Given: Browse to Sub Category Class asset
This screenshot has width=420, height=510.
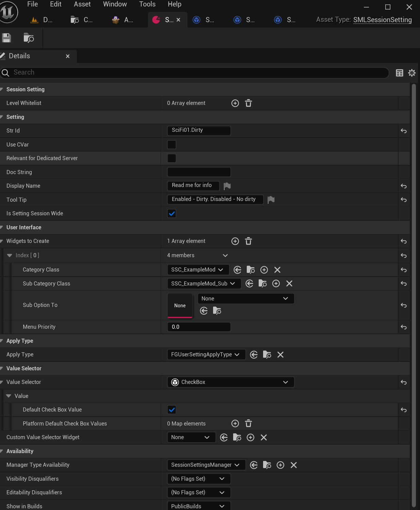Looking at the screenshot, I should pyautogui.click(x=263, y=283).
